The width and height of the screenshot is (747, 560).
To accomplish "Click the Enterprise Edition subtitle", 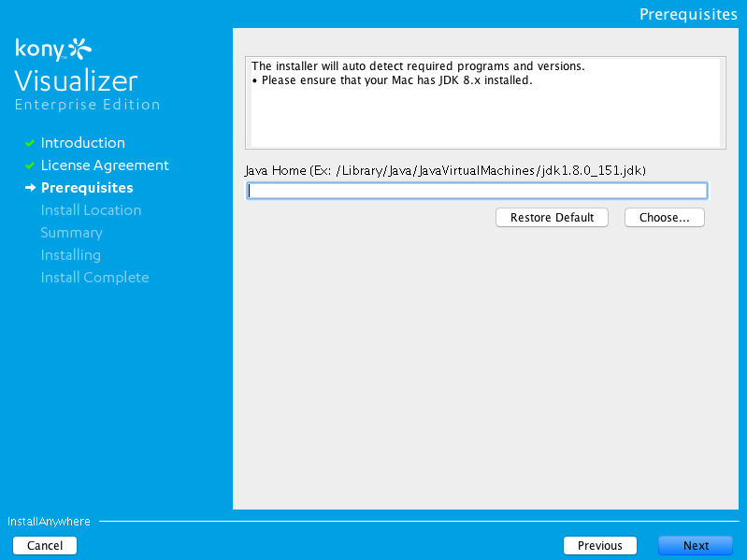I will [87, 105].
